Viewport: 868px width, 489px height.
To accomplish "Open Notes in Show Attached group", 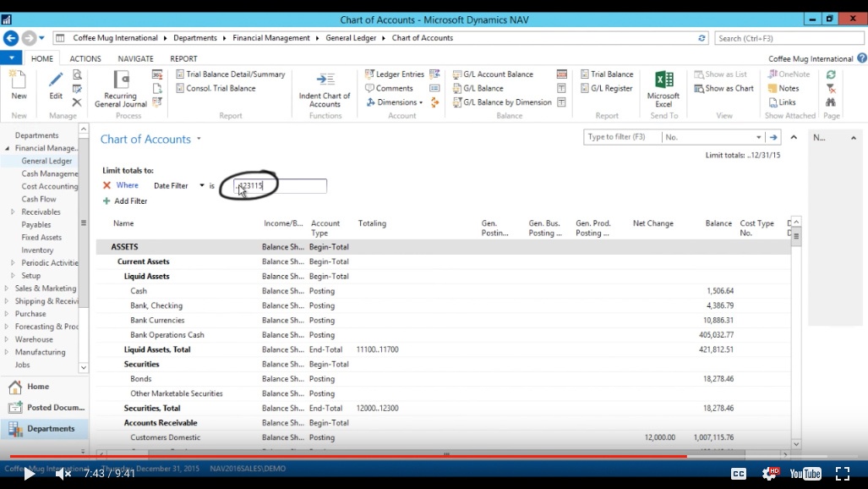I will click(783, 88).
